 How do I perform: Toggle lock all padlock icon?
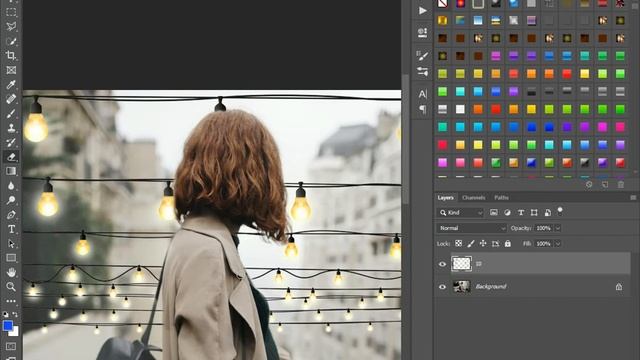[507, 243]
